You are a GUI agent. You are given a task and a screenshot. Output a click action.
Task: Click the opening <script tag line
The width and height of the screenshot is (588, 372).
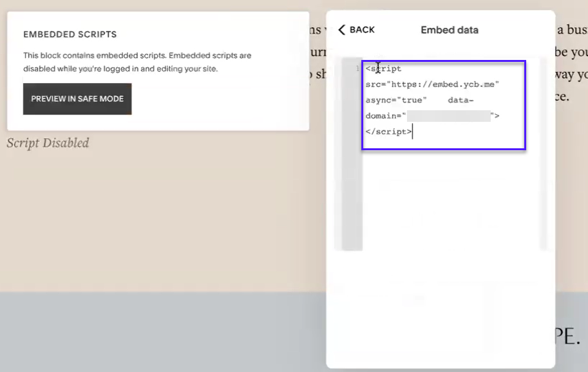point(383,69)
